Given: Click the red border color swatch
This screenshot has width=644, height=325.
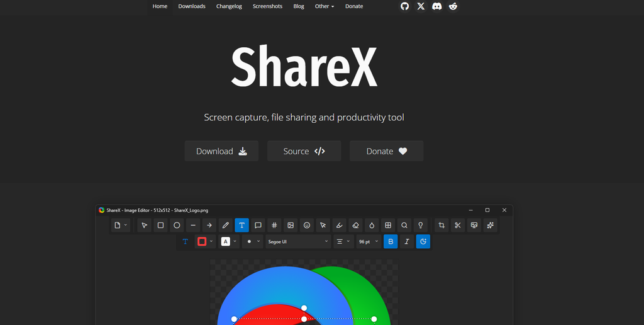Looking at the screenshot, I should [x=202, y=241].
